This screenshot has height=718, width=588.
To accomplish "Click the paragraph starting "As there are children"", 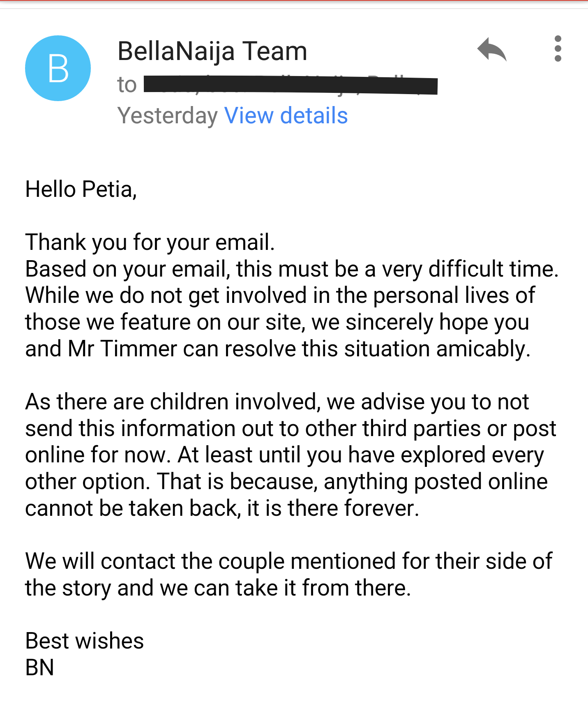I will click(291, 455).
